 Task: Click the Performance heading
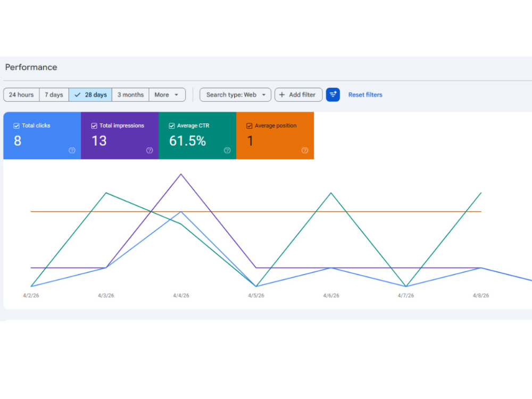click(31, 67)
